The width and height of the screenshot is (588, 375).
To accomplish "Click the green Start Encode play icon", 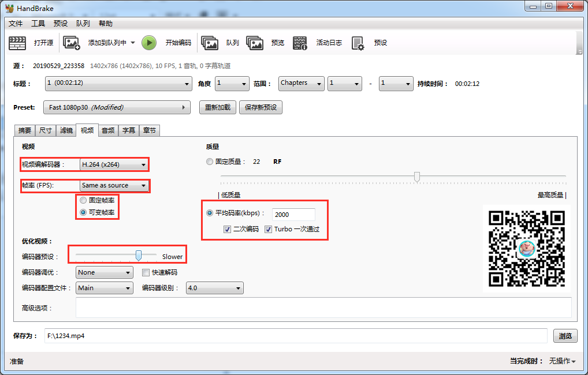I will tap(149, 43).
